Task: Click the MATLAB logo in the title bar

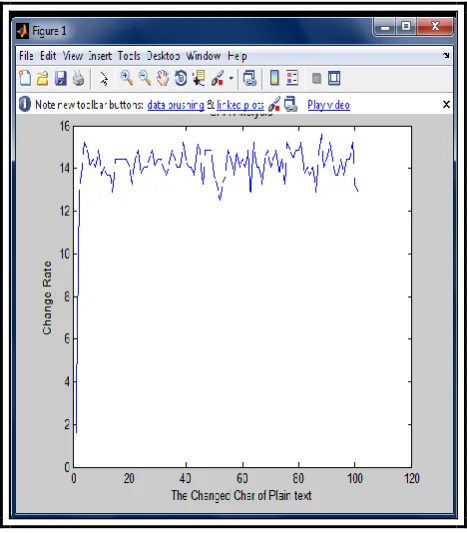Action: 22,31
